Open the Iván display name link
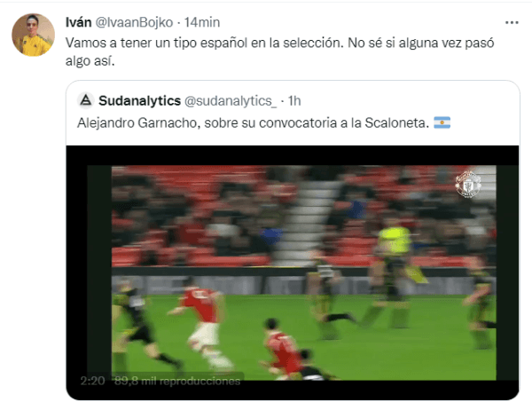The width and height of the screenshot is (532, 410). pos(78,22)
